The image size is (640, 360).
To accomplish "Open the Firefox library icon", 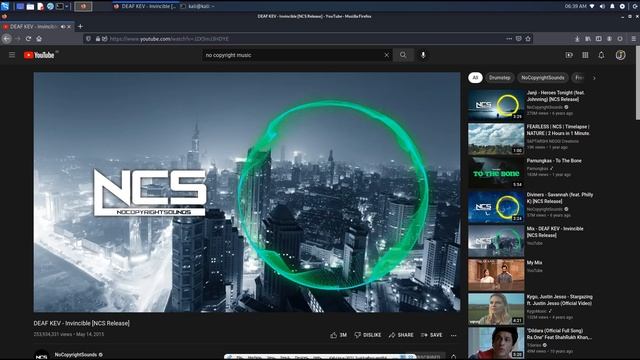I will pyautogui.click(x=588, y=39).
